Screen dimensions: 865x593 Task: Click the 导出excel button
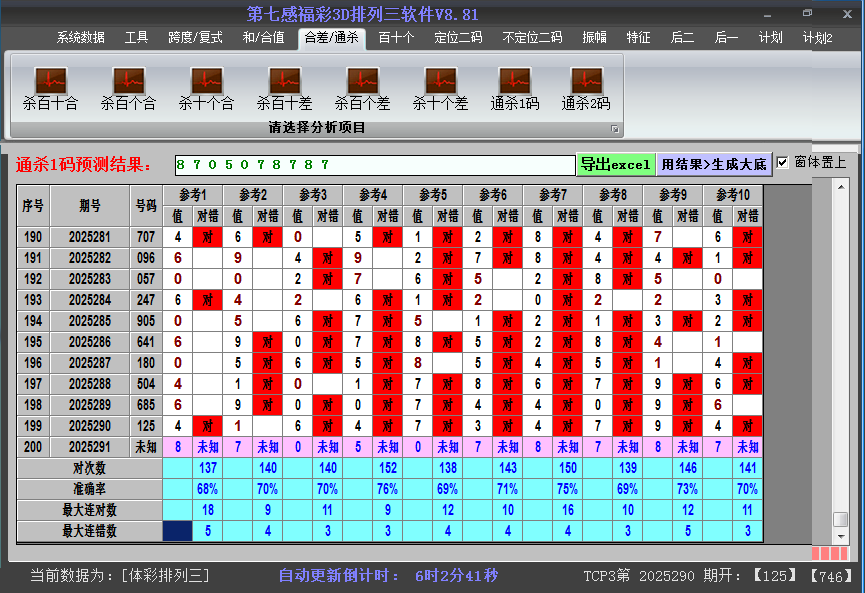pyautogui.click(x=615, y=164)
